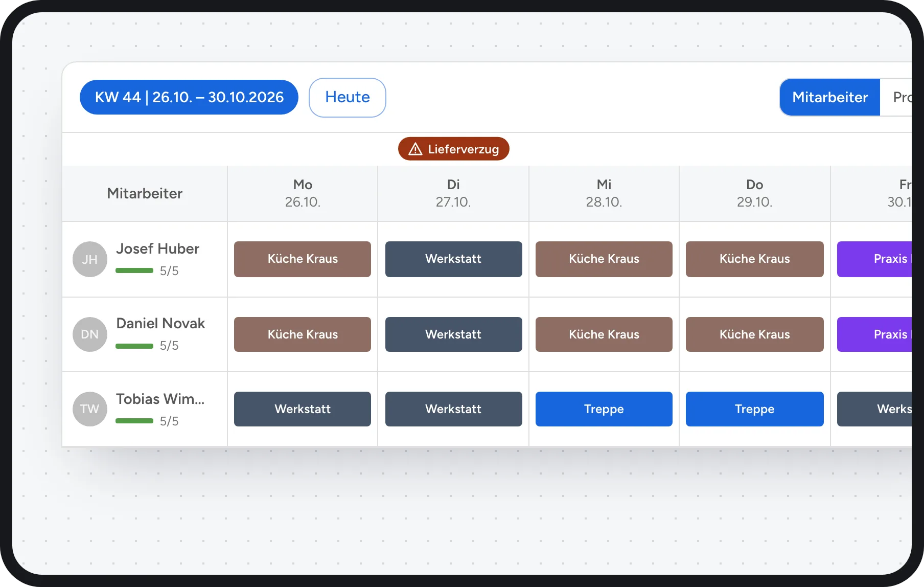
Task: Open Daniel Novak's Wednesday Küche Kraus block
Action: point(604,334)
